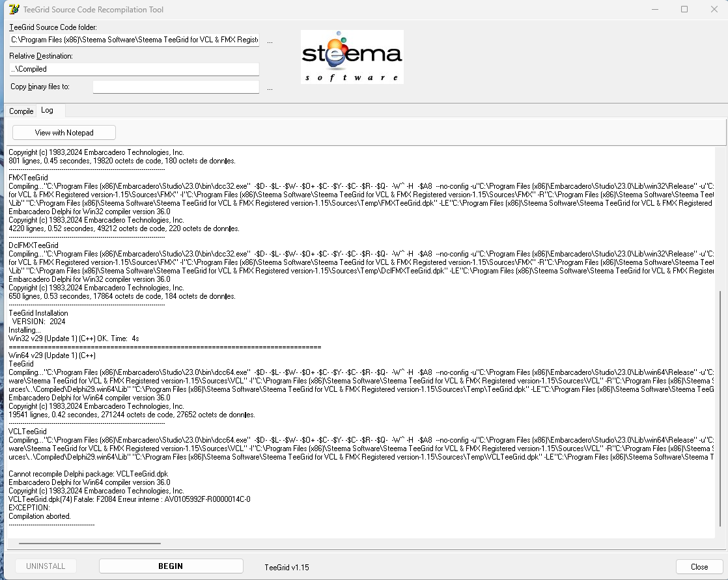This screenshot has width=728, height=580.
Task: Click '801 lignes, 0.45 secondes' log line
Action: [122, 161]
